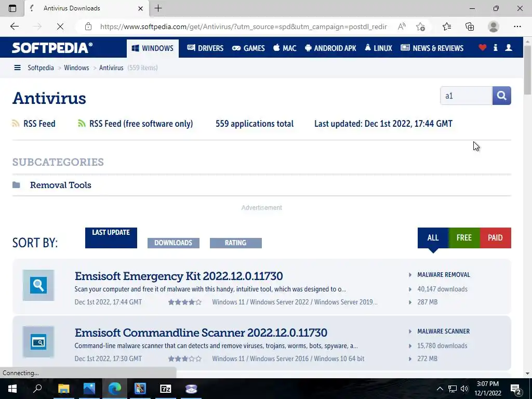
Task: Open the Removal Tools subcategory
Action: pyautogui.click(x=61, y=185)
